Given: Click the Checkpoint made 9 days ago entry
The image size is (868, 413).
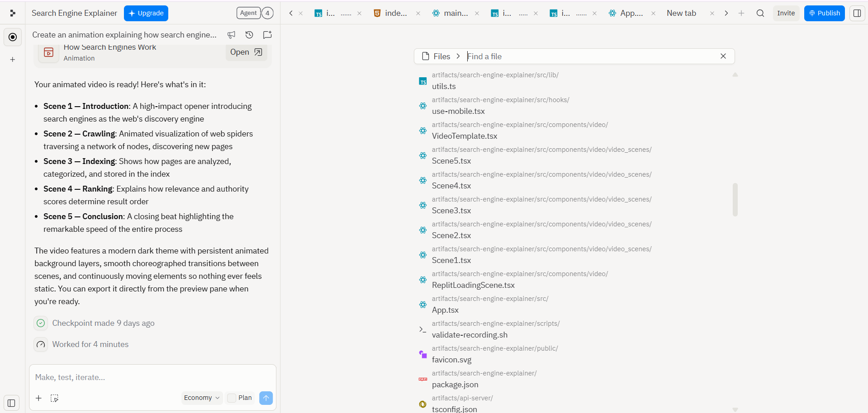Looking at the screenshot, I should pos(103,323).
